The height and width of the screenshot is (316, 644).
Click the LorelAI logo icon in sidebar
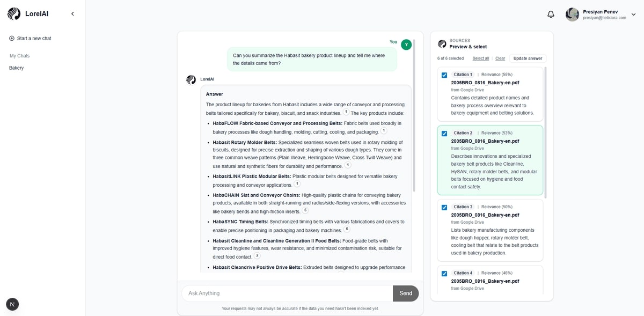pos(14,14)
